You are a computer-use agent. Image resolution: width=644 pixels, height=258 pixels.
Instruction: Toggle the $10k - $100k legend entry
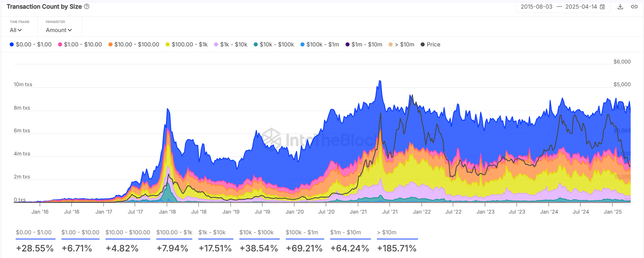[273, 44]
